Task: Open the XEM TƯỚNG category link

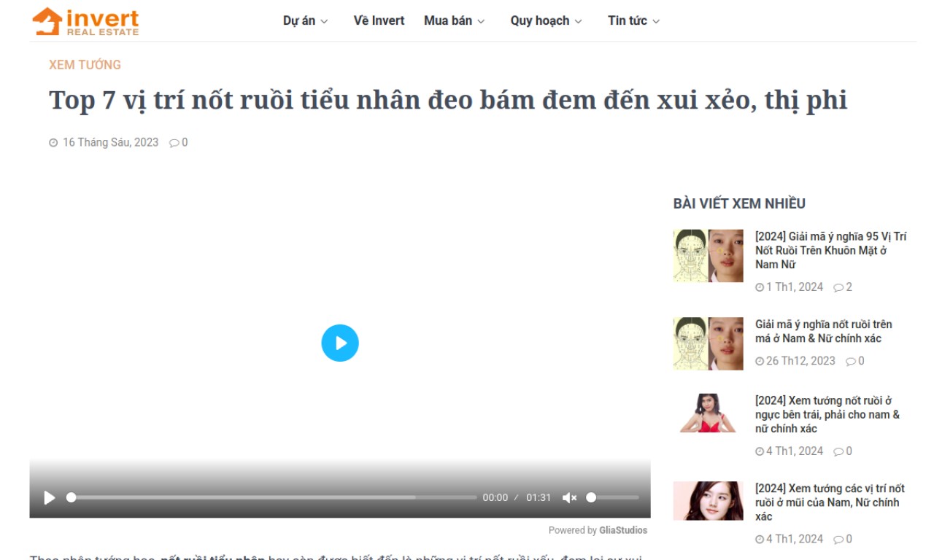Action: click(x=85, y=65)
